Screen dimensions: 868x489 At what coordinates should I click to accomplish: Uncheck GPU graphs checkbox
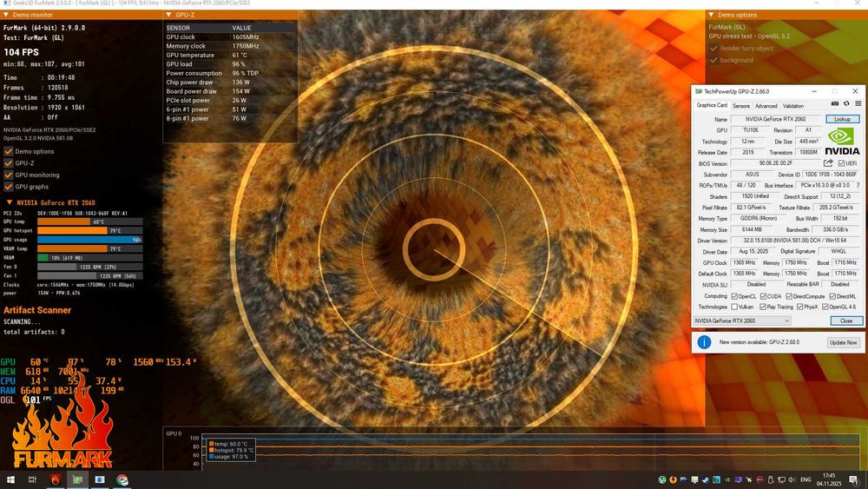pos(9,187)
